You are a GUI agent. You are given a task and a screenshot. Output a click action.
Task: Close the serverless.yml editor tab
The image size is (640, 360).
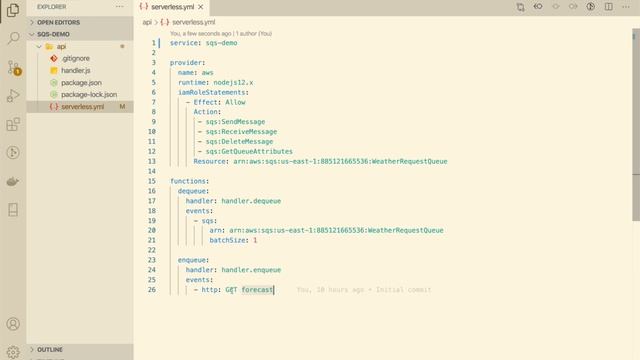[x=201, y=7]
